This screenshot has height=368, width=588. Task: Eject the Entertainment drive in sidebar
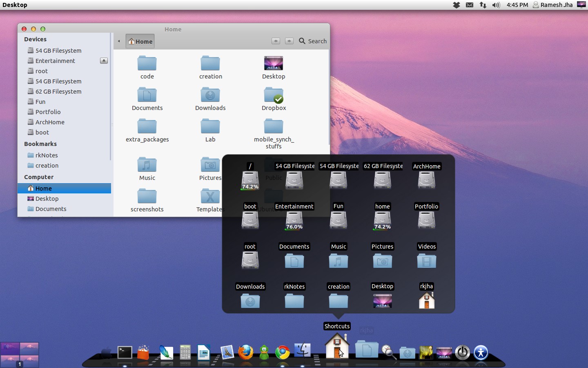tap(104, 61)
